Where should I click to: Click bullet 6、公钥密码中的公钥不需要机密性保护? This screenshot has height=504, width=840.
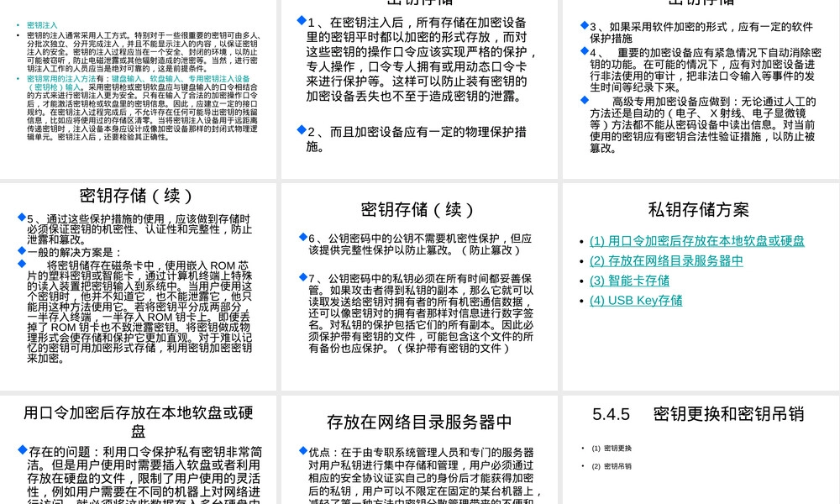click(x=420, y=244)
